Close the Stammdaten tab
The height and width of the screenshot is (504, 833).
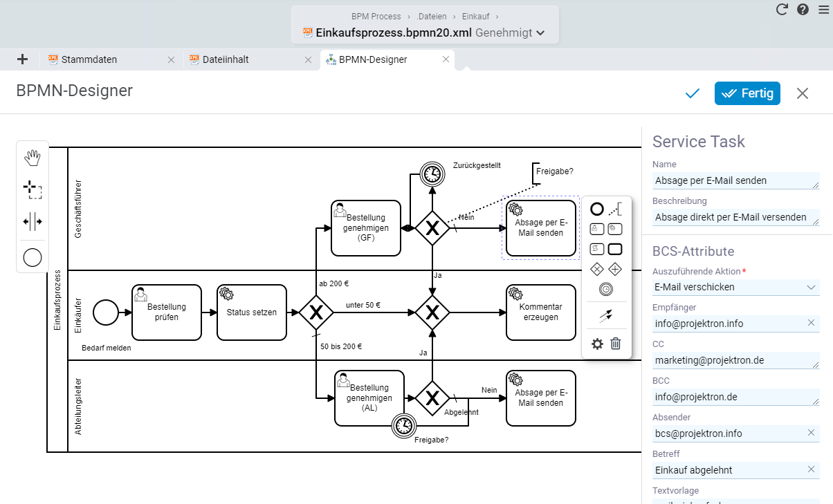point(171,60)
